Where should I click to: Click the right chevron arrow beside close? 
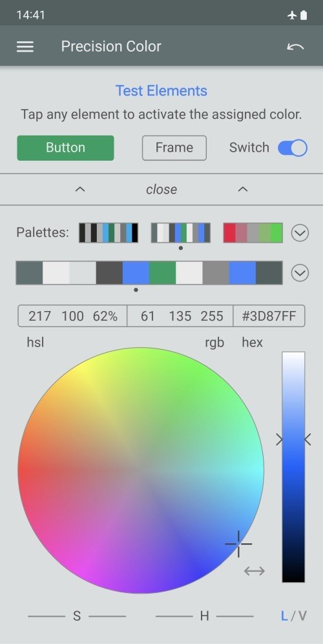pyautogui.click(x=243, y=189)
